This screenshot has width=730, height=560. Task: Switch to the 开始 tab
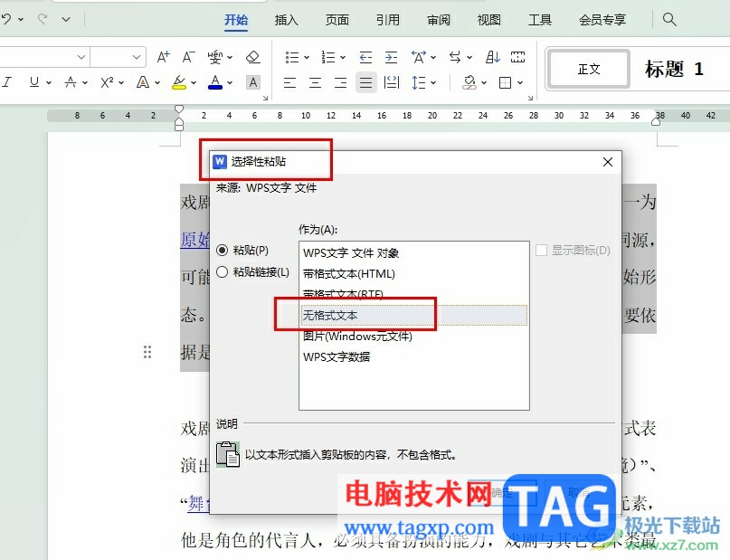pos(236,20)
